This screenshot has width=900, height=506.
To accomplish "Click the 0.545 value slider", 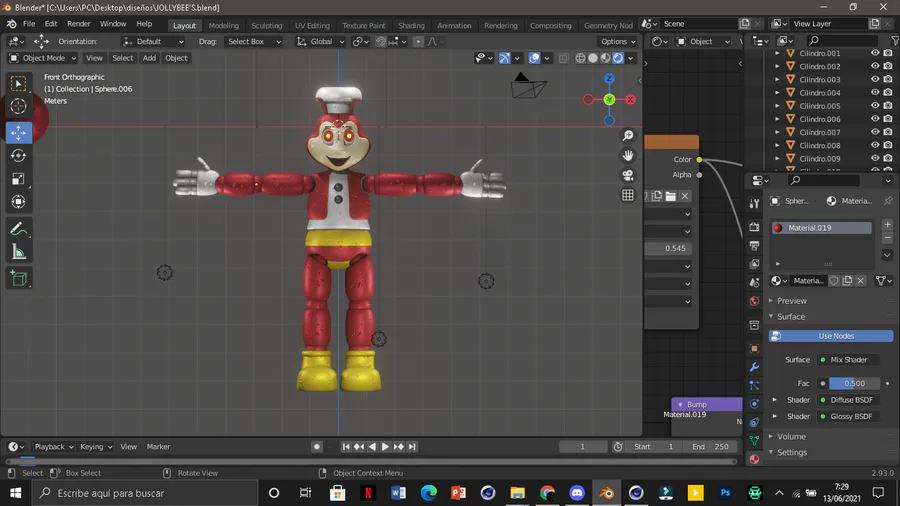I will (x=668, y=248).
